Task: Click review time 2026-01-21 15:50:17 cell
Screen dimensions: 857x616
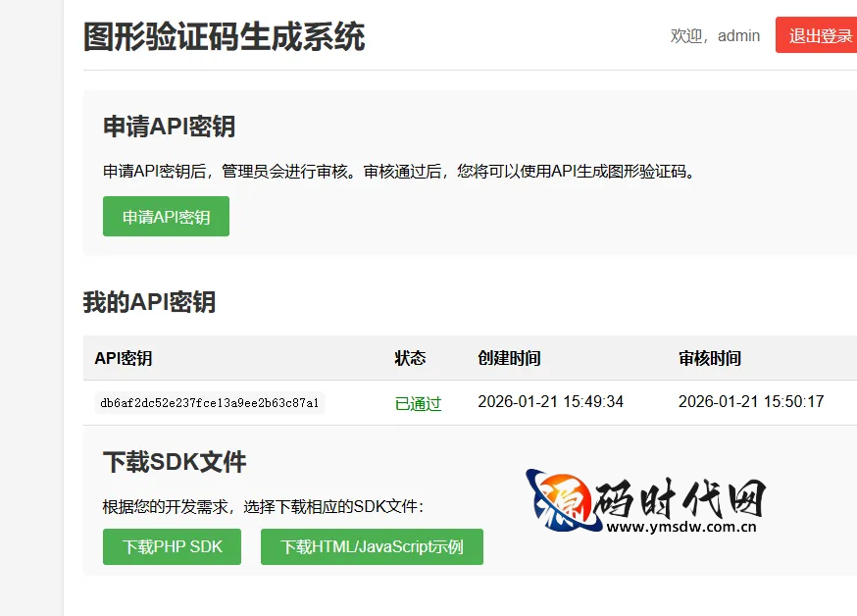Action: (751, 402)
